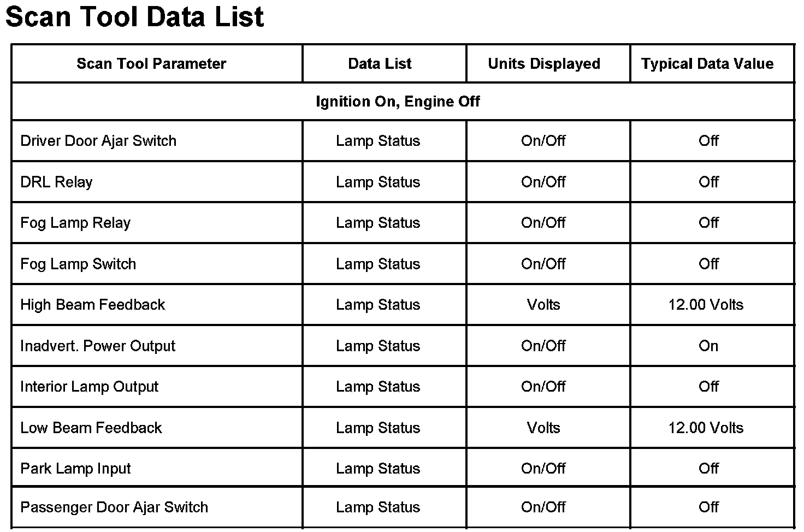Select the "Fog Lamp Switch" parameter
Screen dimensions: 804x532
point(78,264)
